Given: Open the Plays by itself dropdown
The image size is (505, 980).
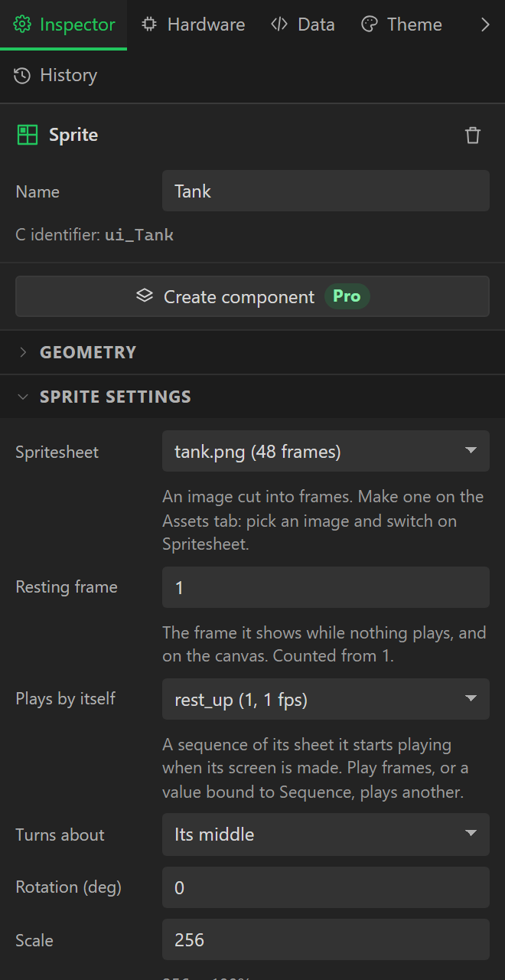Looking at the screenshot, I should click(326, 699).
